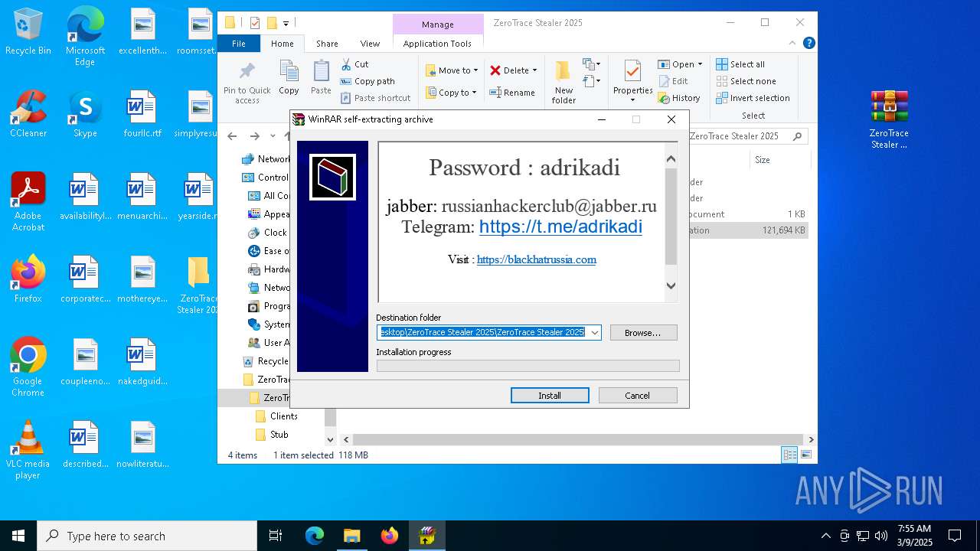980x551 pixels.
Task: Expand the Open dropdown in ribbon
Action: point(699,64)
